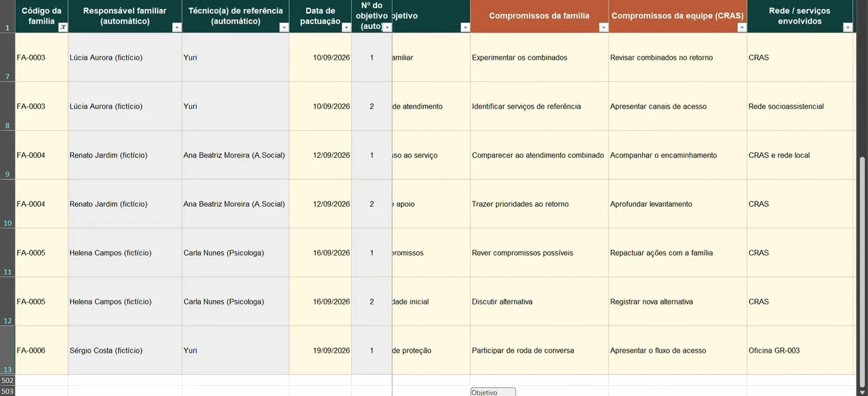The height and width of the screenshot is (396, 868).
Task: Select row header 502
Action: (7, 380)
